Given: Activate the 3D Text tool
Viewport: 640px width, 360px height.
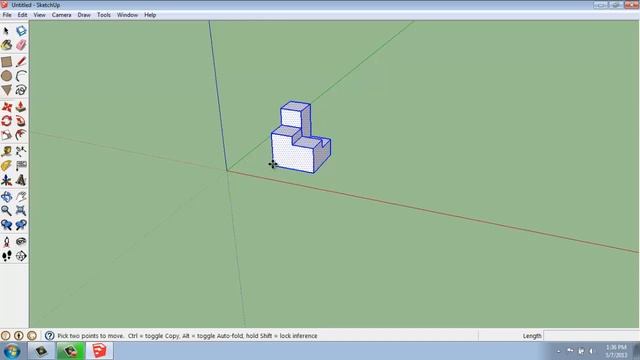Looking at the screenshot, I should click(x=21, y=180).
